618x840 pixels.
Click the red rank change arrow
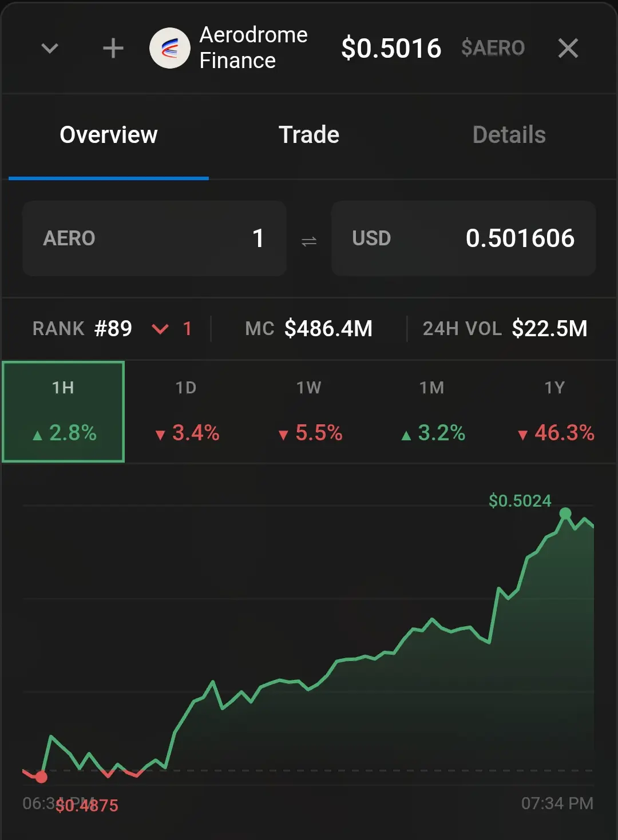(160, 329)
